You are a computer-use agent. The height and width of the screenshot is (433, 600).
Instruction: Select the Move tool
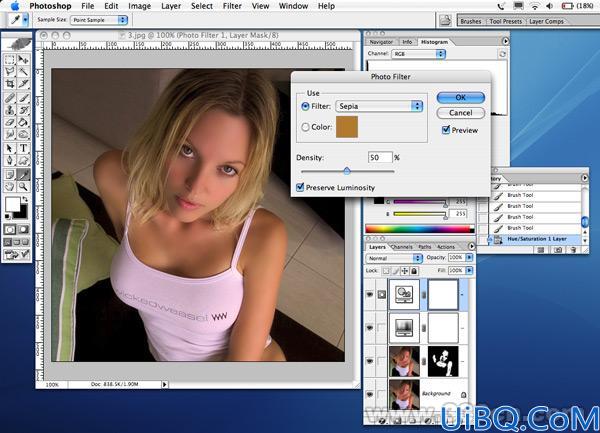point(23,59)
